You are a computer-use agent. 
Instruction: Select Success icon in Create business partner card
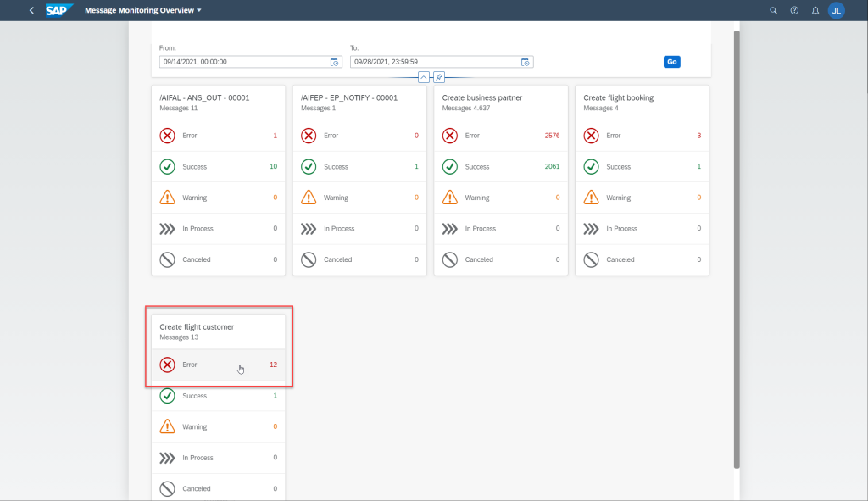pos(450,167)
